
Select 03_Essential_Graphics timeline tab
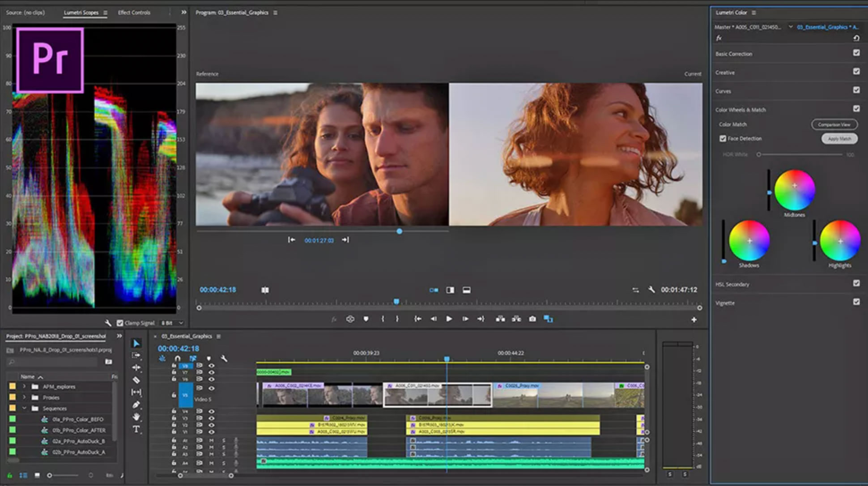coord(187,336)
